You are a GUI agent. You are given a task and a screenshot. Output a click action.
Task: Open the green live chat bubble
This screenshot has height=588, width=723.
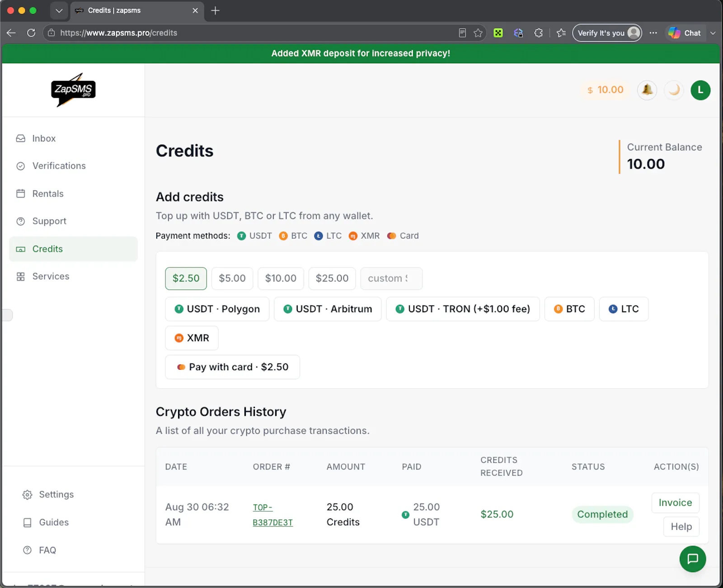tap(693, 559)
